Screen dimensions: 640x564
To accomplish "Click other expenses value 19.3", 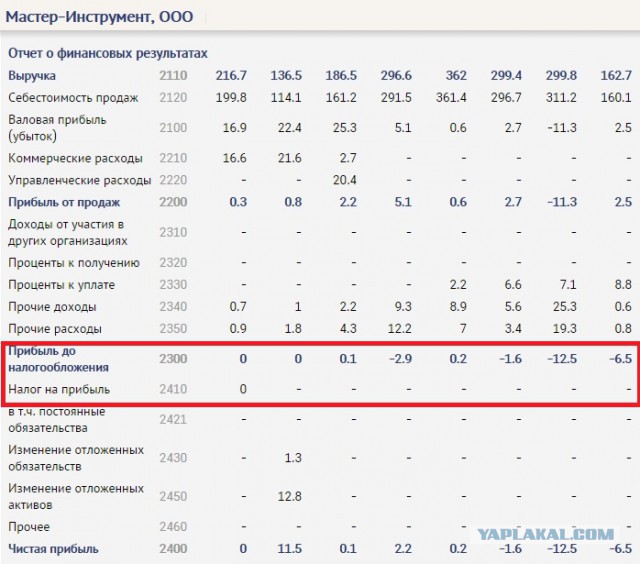I will tap(565, 329).
